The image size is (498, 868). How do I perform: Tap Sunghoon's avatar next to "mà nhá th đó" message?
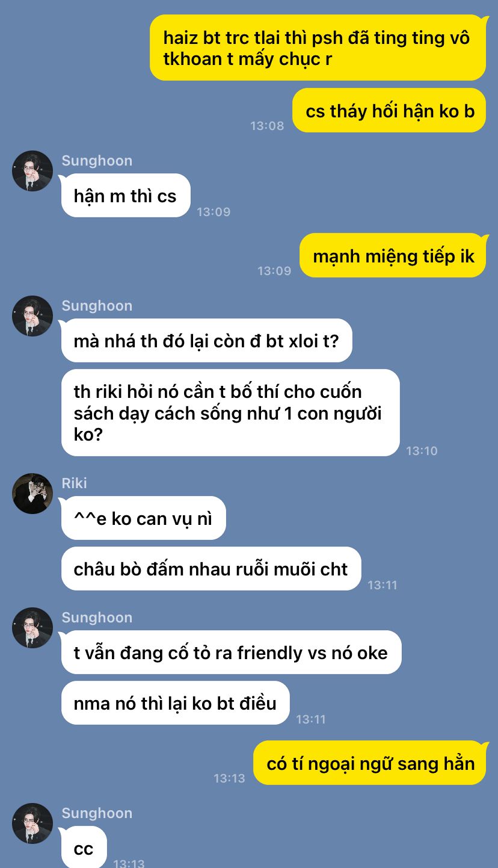click(32, 316)
